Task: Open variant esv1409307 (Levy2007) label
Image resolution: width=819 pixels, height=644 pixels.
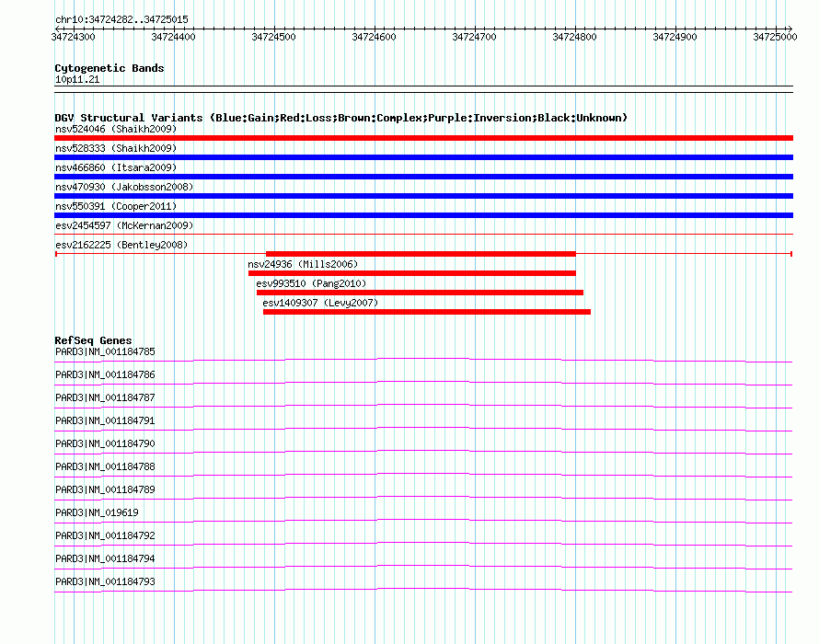Action: pos(320,303)
